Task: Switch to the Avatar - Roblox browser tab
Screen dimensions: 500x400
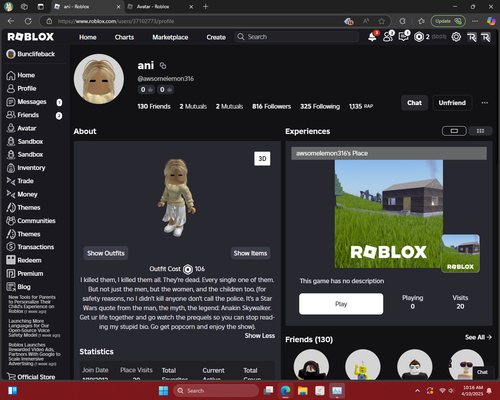Action: [x=161, y=7]
